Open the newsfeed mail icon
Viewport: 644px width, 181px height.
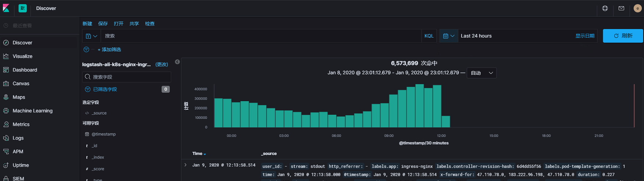(x=621, y=8)
